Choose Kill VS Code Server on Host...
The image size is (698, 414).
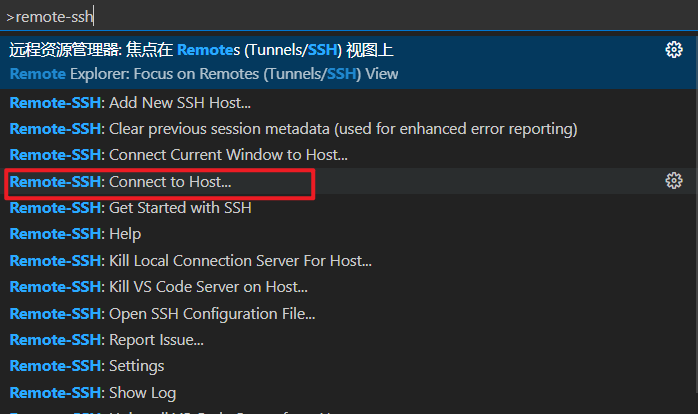[348, 287]
